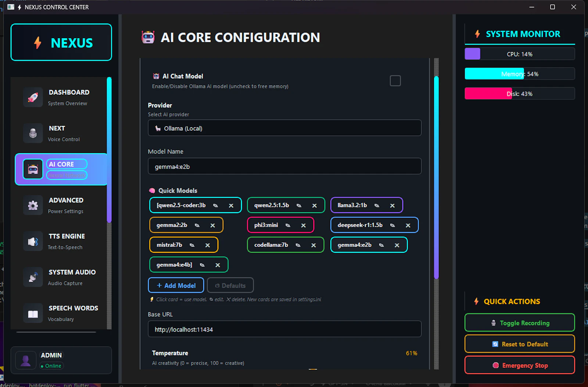This screenshot has width=588, height=387.
Task: Delete the gemma4:e2b model card
Action: [x=397, y=245]
